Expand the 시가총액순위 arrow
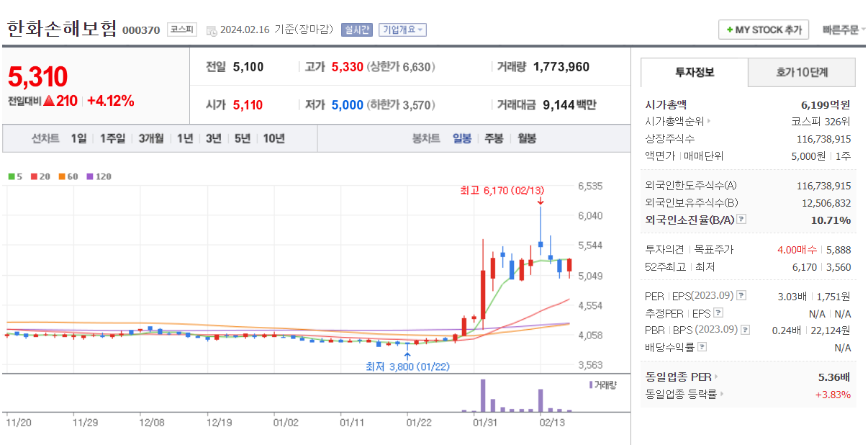The height and width of the screenshot is (445, 868). pos(709,121)
